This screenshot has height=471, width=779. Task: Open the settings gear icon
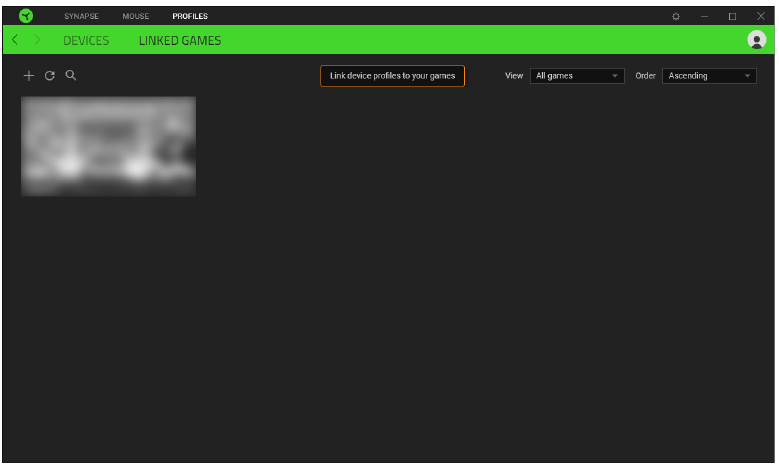coord(676,16)
